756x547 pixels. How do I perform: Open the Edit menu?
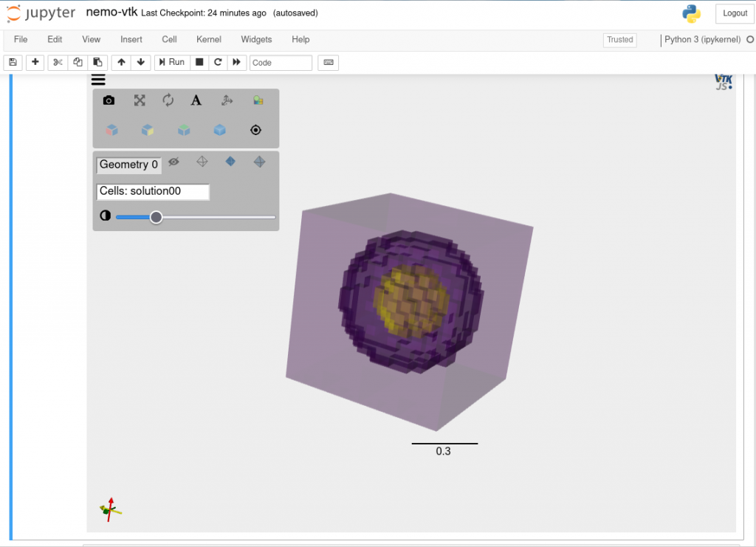tap(55, 40)
